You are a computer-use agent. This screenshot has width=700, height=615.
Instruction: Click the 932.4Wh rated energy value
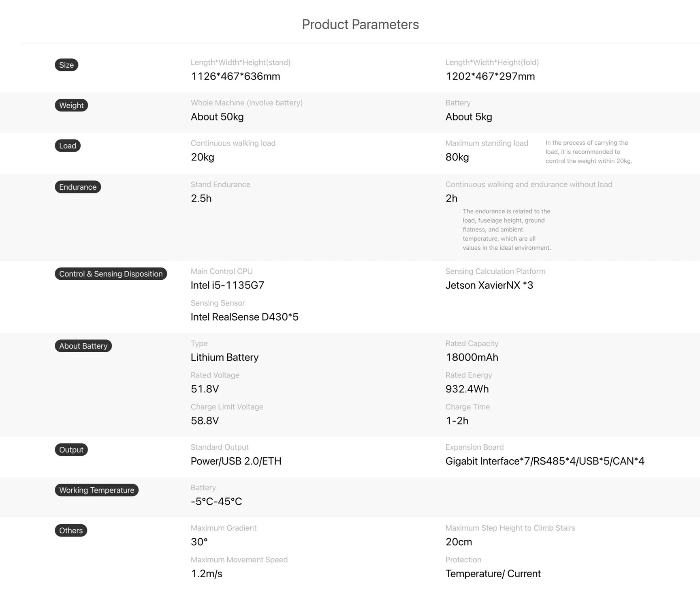tap(467, 389)
